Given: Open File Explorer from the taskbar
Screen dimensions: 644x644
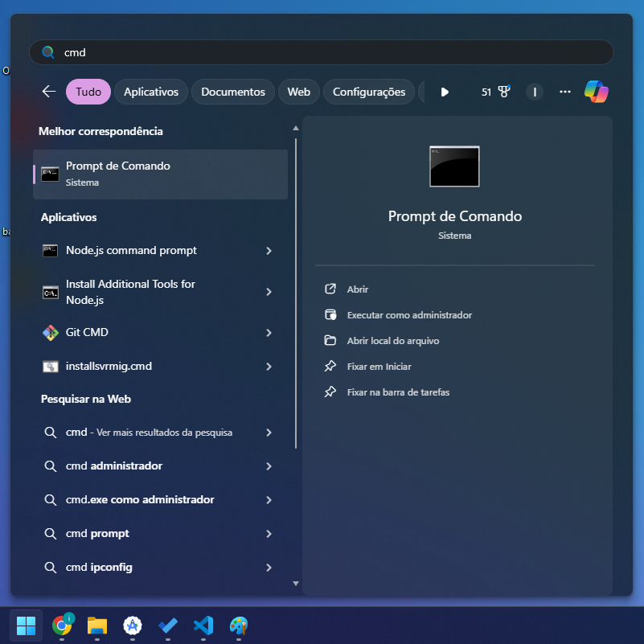Looking at the screenshot, I should [97, 625].
